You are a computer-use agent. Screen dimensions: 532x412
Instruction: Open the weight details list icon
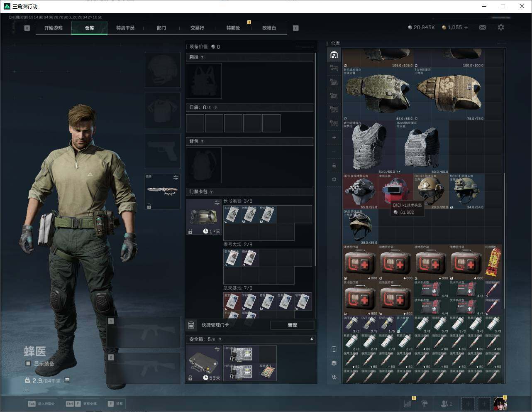click(67, 380)
